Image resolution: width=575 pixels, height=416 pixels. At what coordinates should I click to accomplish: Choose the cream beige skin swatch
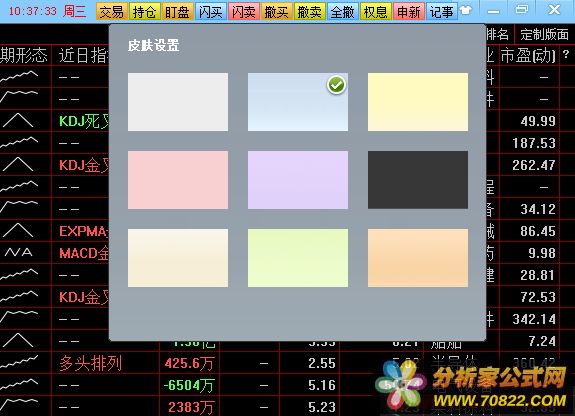click(178, 258)
